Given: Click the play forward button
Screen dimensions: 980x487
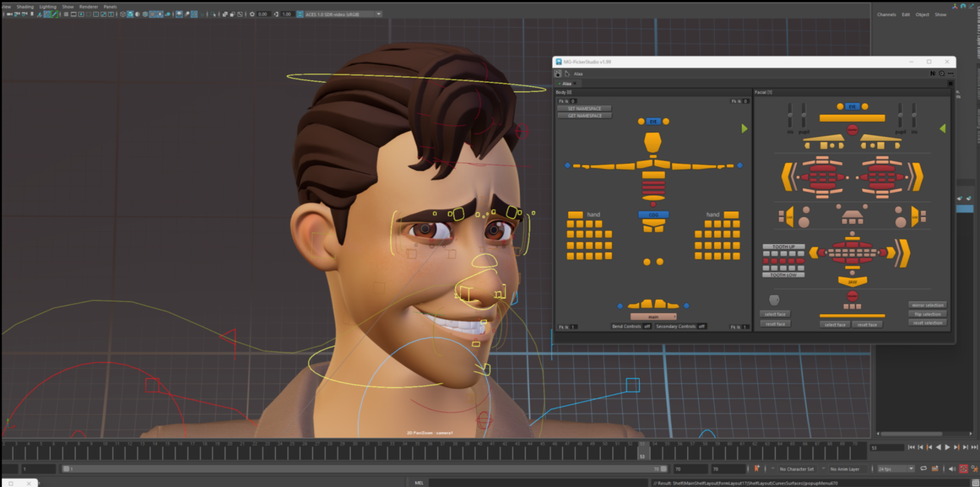Looking at the screenshot, I should 947,447.
